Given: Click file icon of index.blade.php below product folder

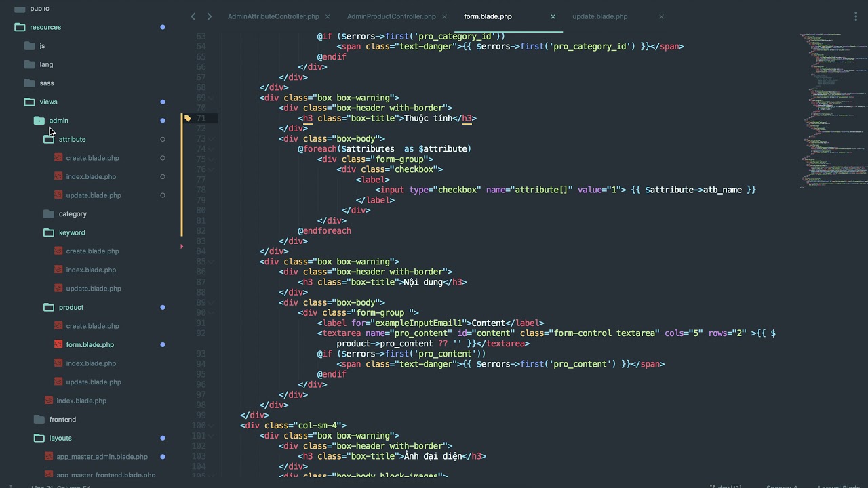Looking at the screenshot, I should (49, 401).
